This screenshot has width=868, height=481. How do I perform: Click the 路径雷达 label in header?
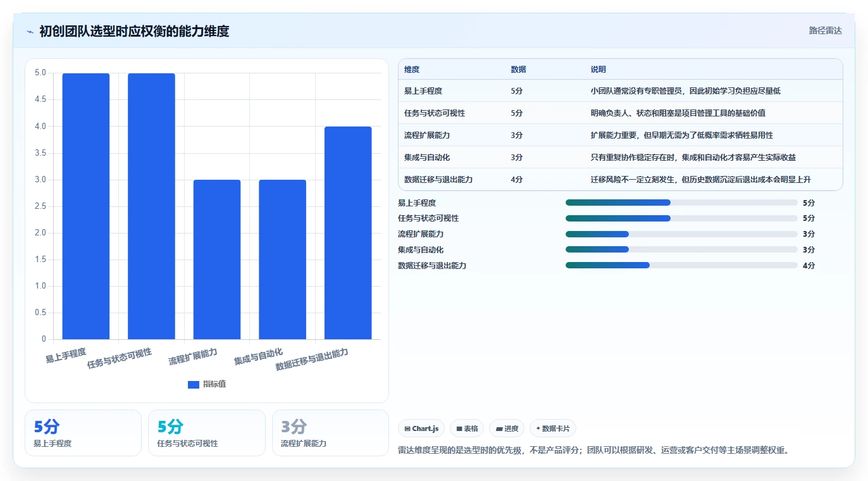825,30
